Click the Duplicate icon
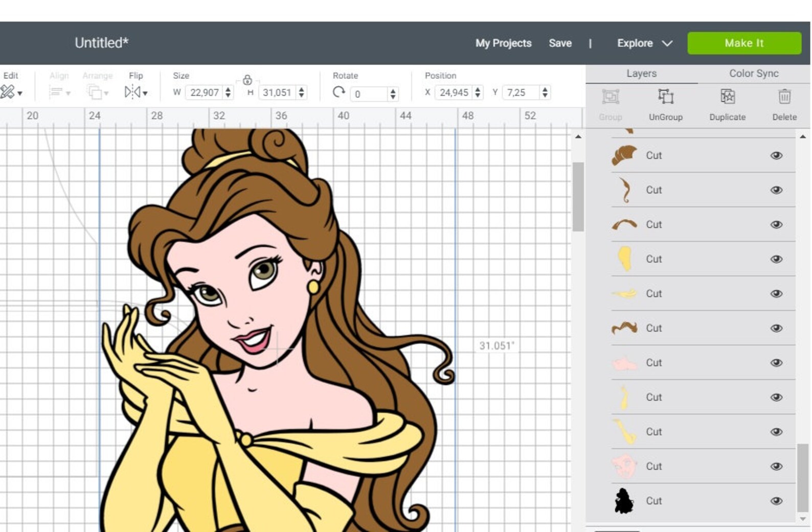The image size is (812, 532). tap(727, 97)
